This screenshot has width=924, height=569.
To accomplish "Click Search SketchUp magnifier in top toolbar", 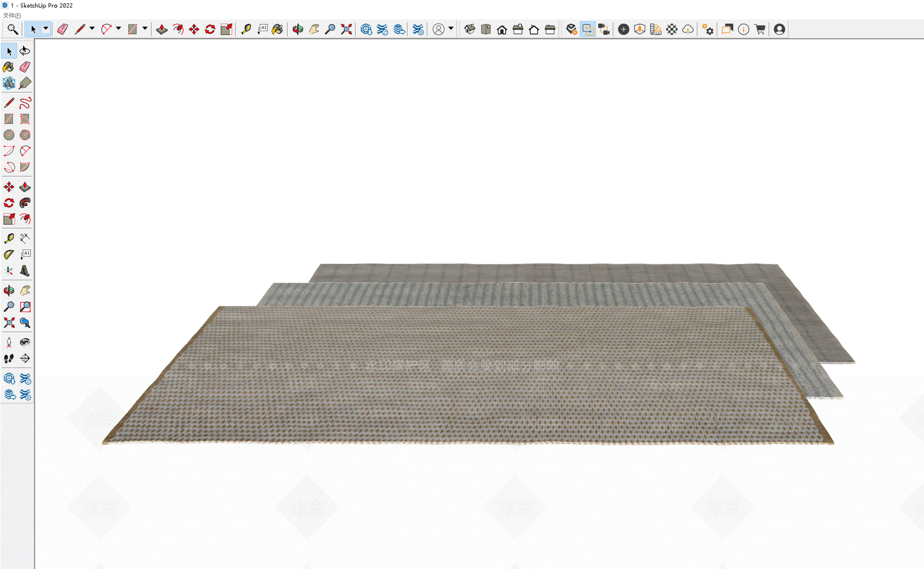I will 12,29.
